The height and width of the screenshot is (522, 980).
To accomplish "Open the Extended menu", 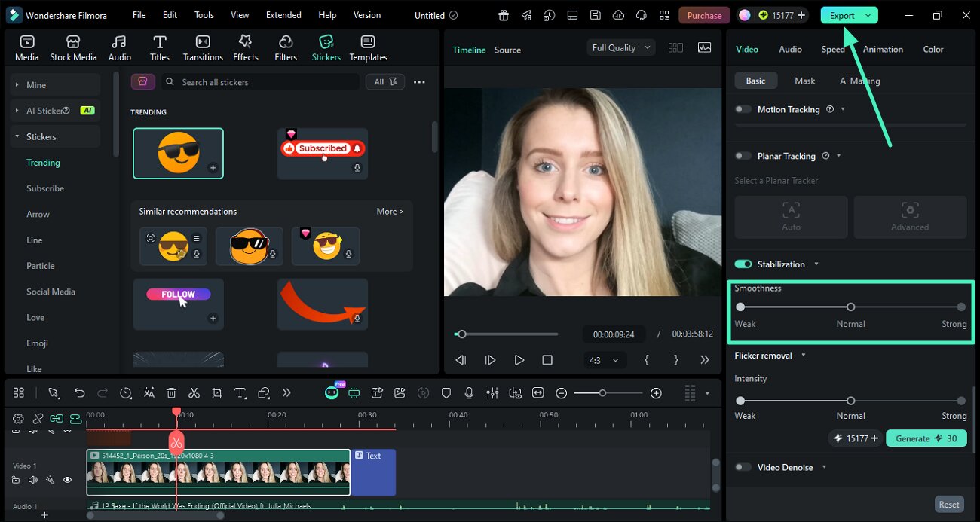I will [x=283, y=15].
